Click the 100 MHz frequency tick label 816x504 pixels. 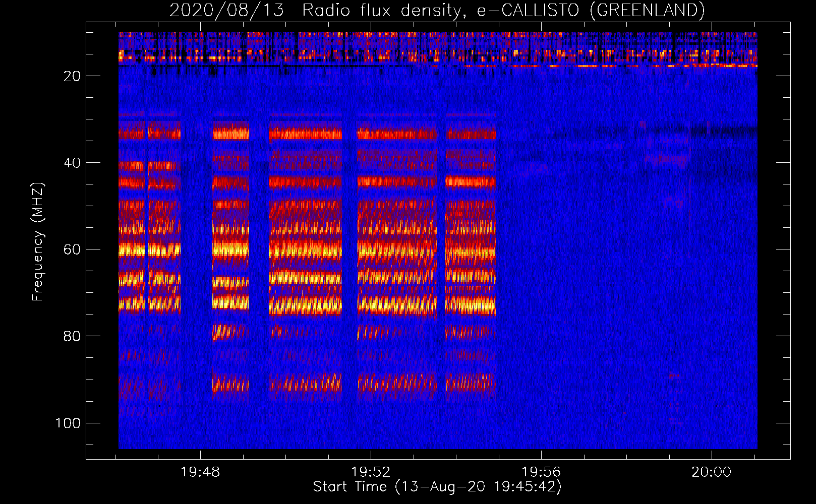tap(68, 423)
